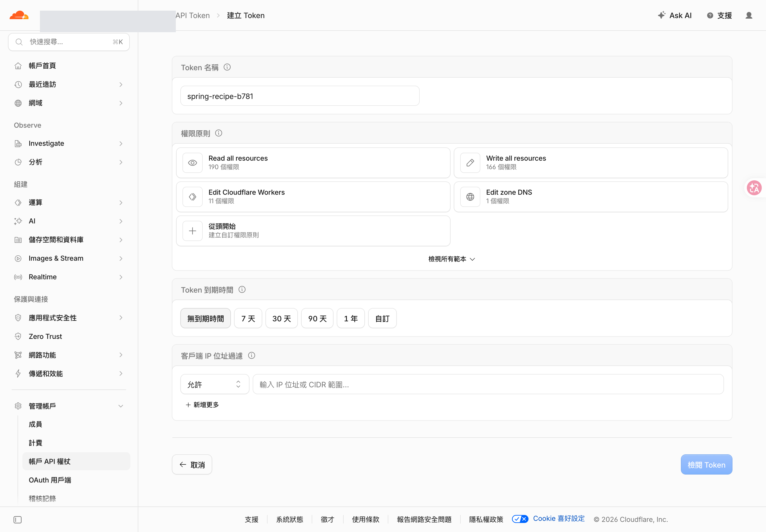Click the 管理帳戶 gear icon
The image size is (766, 532).
[x=18, y=406]
